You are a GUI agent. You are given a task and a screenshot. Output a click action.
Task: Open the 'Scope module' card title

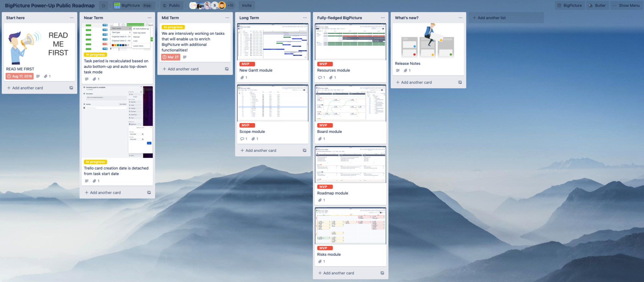tap(252, 132)
